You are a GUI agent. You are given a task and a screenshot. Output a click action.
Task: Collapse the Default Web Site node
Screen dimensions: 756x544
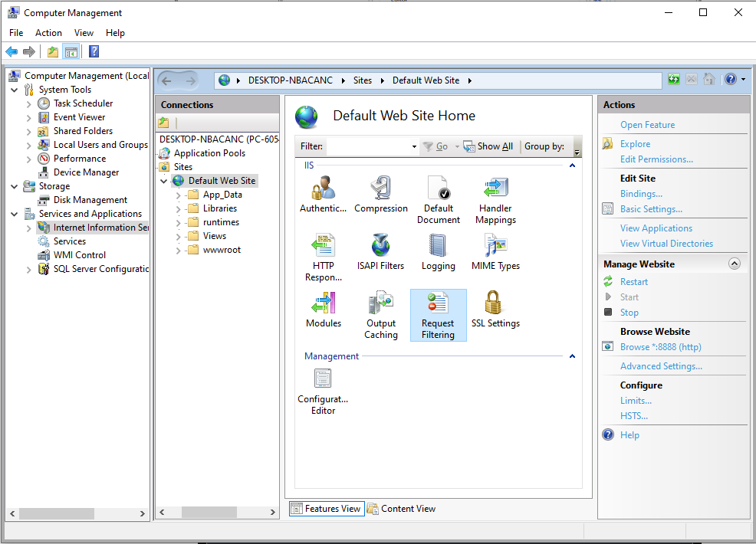[x=164, y=181]
